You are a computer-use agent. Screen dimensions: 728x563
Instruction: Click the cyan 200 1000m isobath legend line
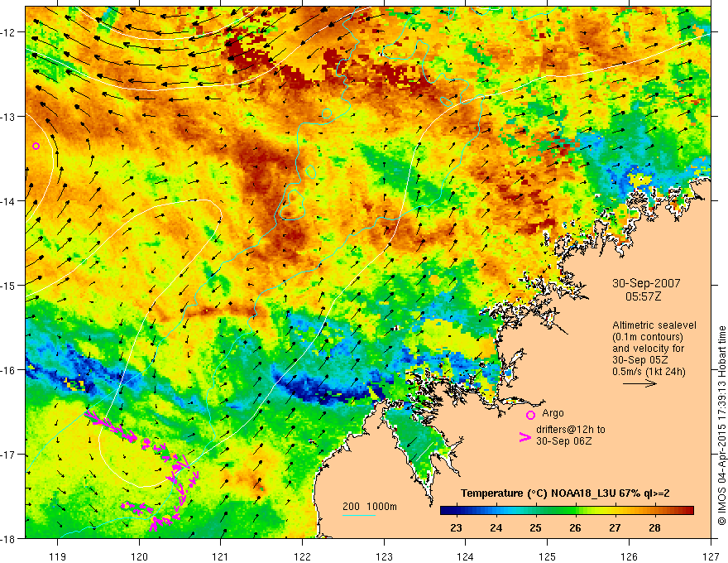coord(359,515)
